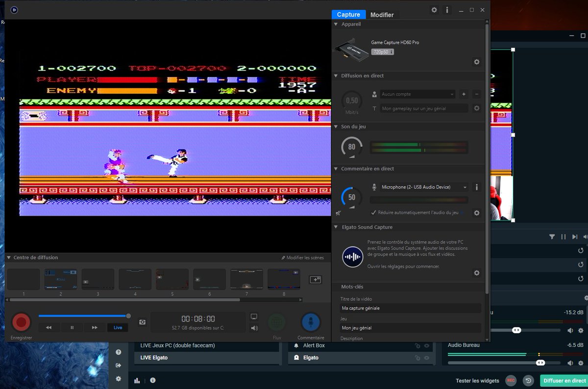
Task: Collapse the Diffusion en direct section
Action: pyautogui.click(x=336, y=76)
